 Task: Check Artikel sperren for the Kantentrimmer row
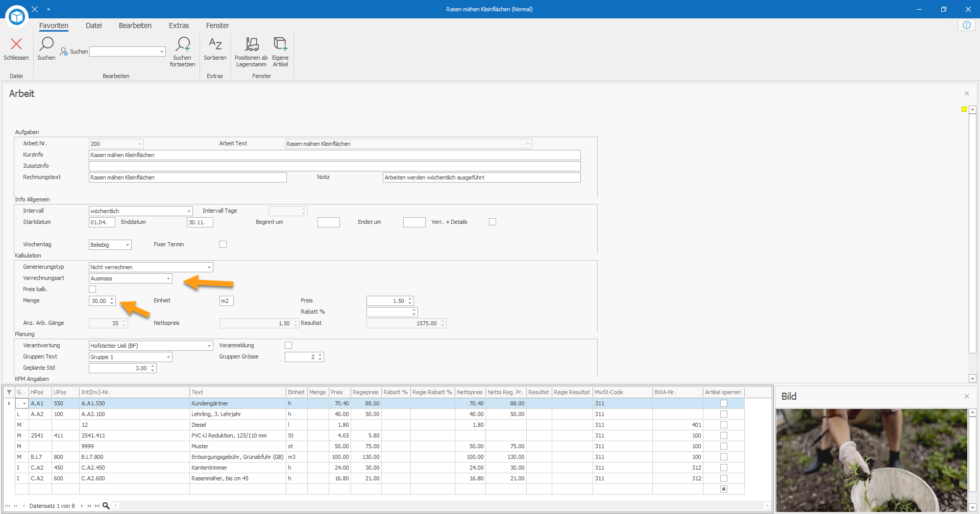(724, 468)
